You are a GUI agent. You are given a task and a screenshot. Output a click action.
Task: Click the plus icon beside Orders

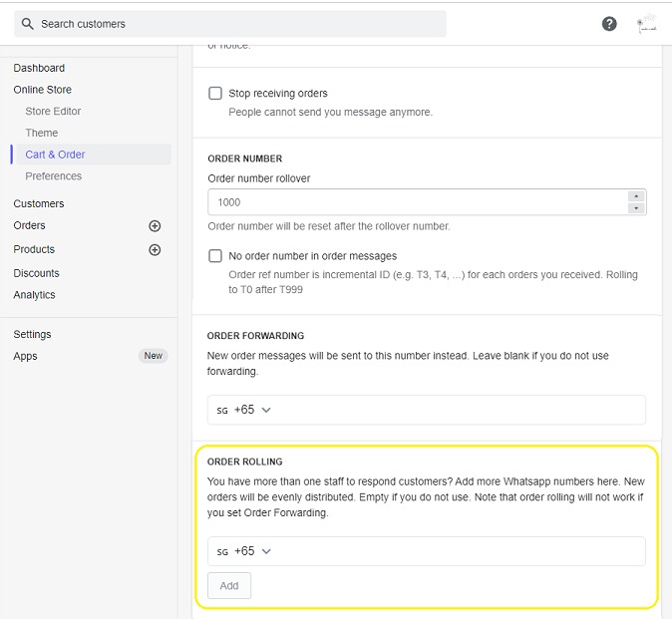(155, 226)
